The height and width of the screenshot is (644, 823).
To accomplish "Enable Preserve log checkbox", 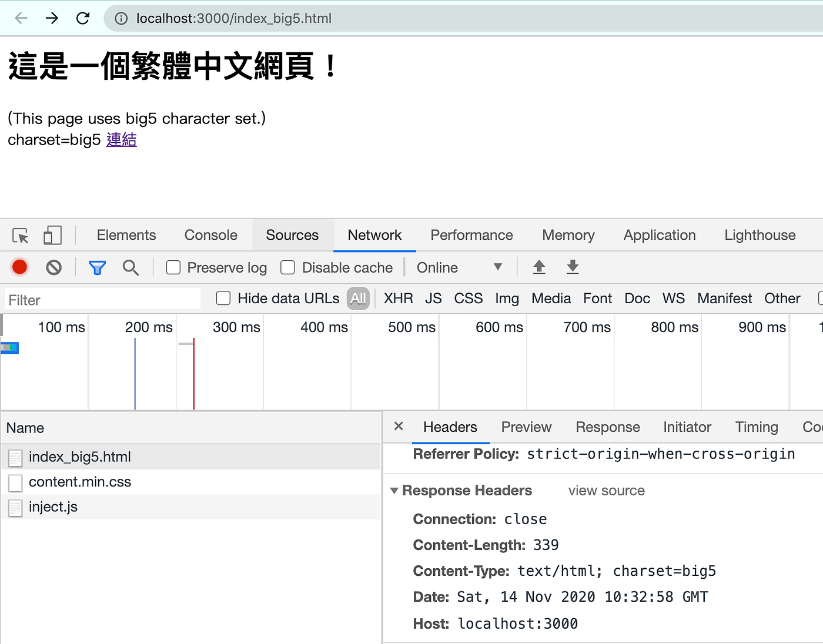I will [x=173, y=268].
